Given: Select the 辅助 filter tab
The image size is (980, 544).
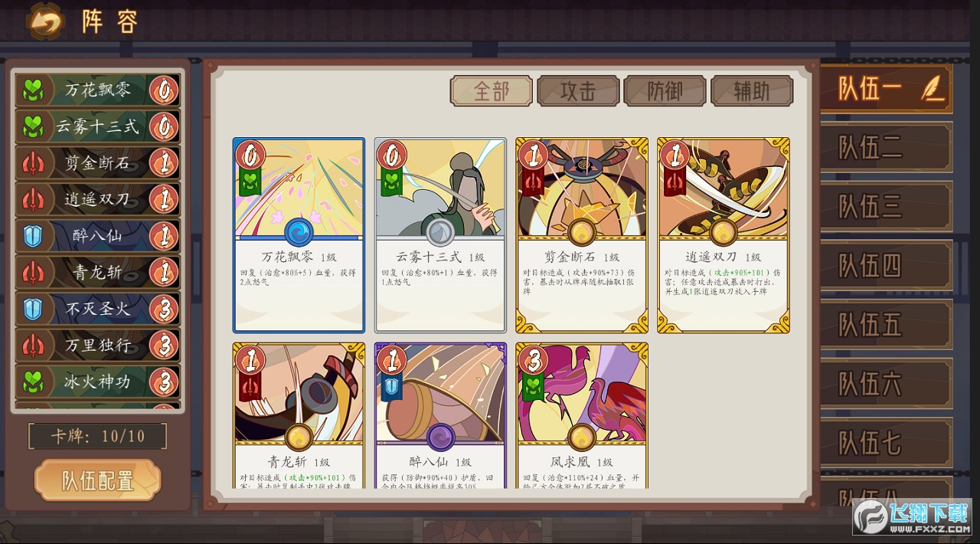Looking at the screenshot, I should 751,91.
